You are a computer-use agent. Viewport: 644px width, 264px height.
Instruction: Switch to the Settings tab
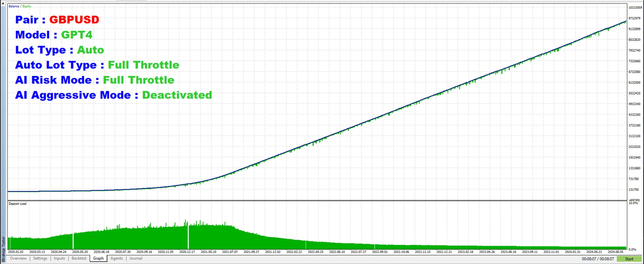(40, 258)
